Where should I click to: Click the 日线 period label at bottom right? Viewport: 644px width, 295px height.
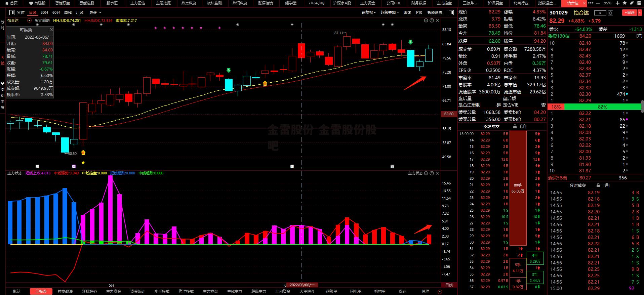point(449,285)
